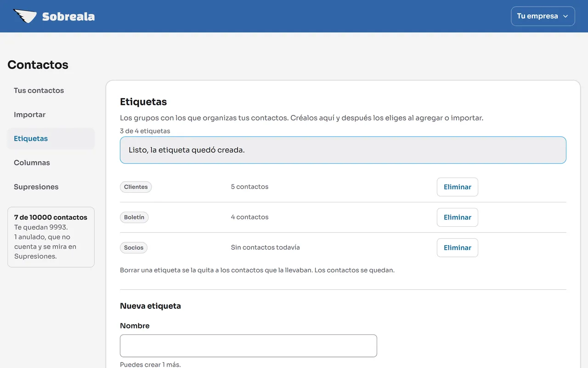Screen dimensions: 588x368
Task: Click the '3 de 4 etiquetas' counter
Action: point(145,131)
